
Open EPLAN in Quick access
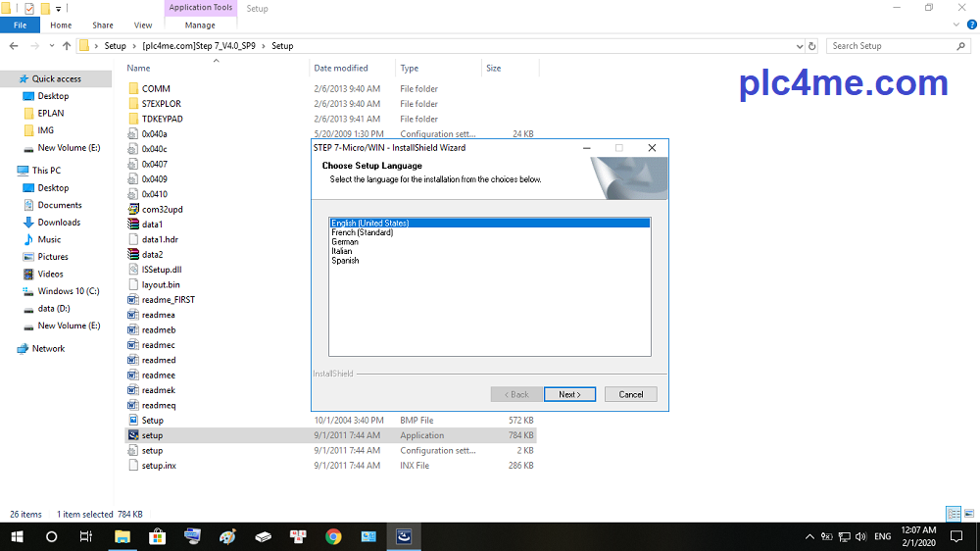click(x=51, y=113)
